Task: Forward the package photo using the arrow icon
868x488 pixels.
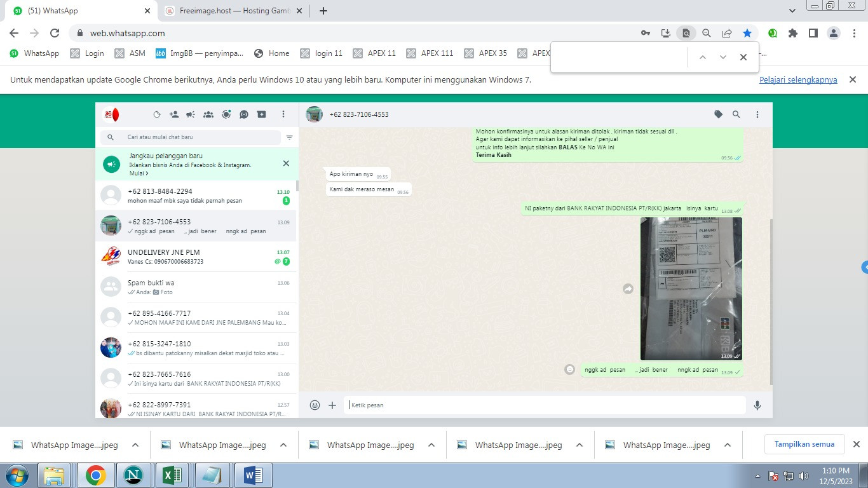Action: coord(628,289)
